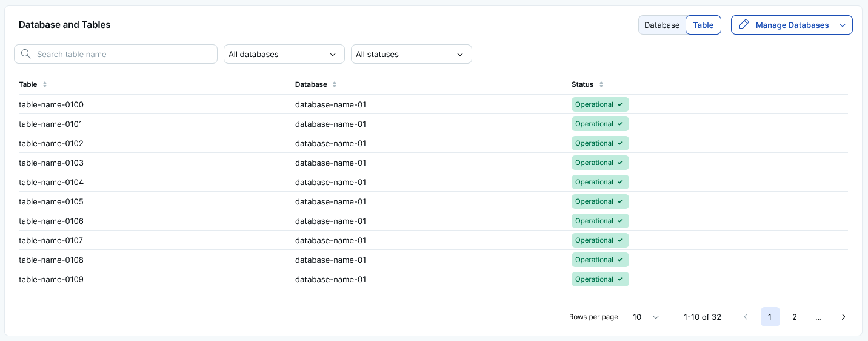Sort by Table column sort icon

[45, 84]
